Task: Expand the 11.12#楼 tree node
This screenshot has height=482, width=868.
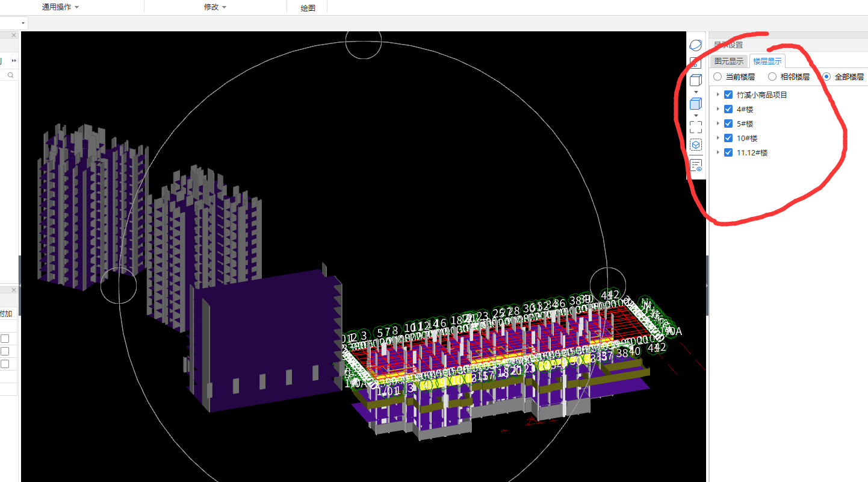Action: [718, 152]
